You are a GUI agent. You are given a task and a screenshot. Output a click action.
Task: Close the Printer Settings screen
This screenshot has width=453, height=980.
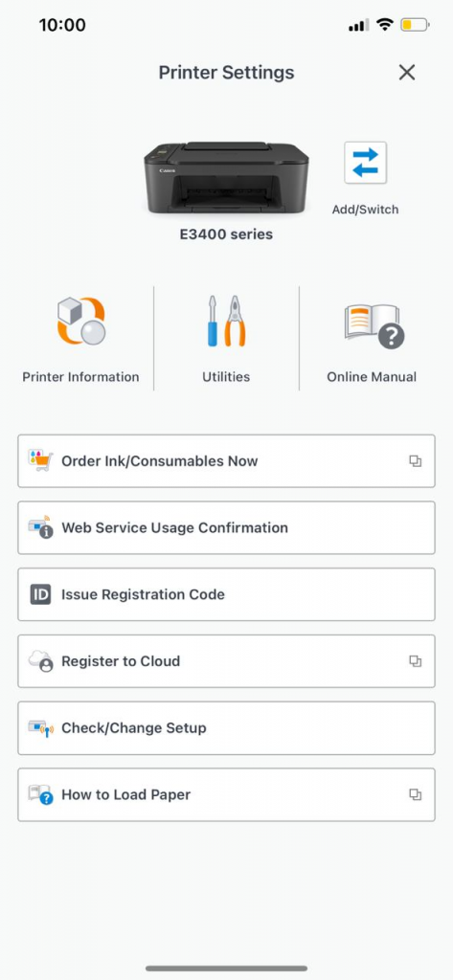tap(407, 73)
